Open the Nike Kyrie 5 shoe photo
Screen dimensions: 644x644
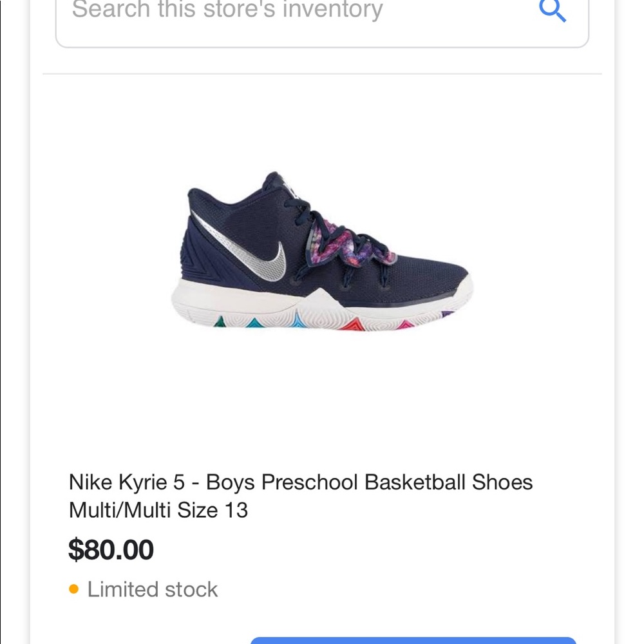click(322, 254)
